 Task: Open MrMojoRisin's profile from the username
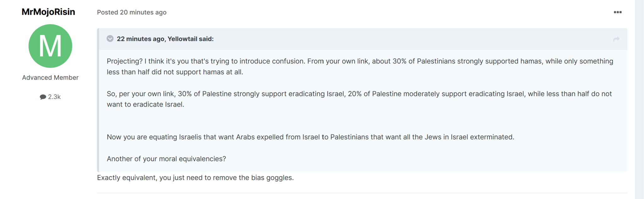pyautogui.click(x=48, y=12)
